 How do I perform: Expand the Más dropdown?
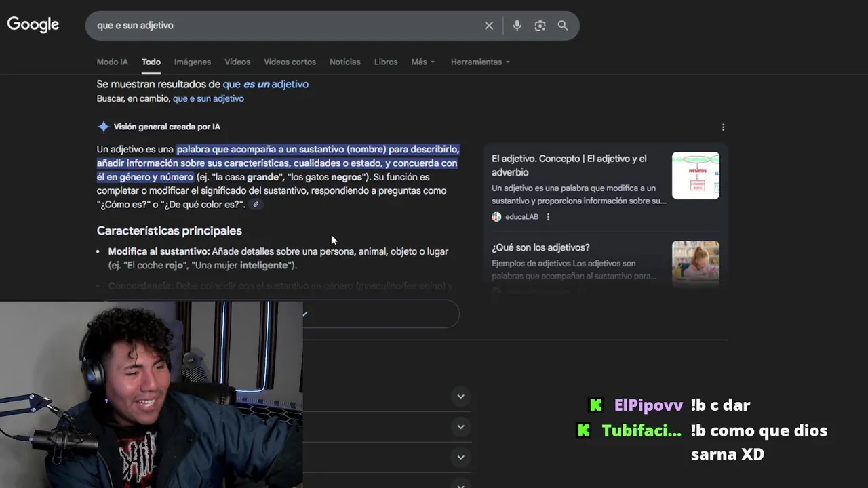(423, 62)
